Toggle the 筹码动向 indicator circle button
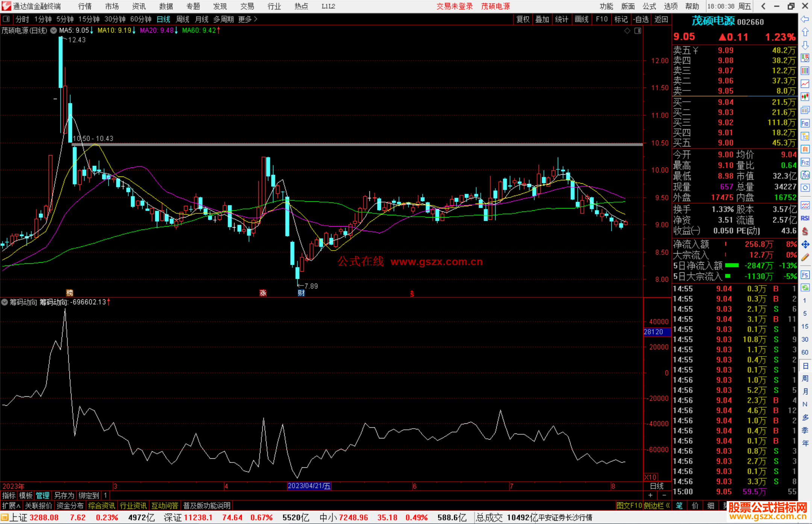 pyautogui.click(x=5, y=302)
